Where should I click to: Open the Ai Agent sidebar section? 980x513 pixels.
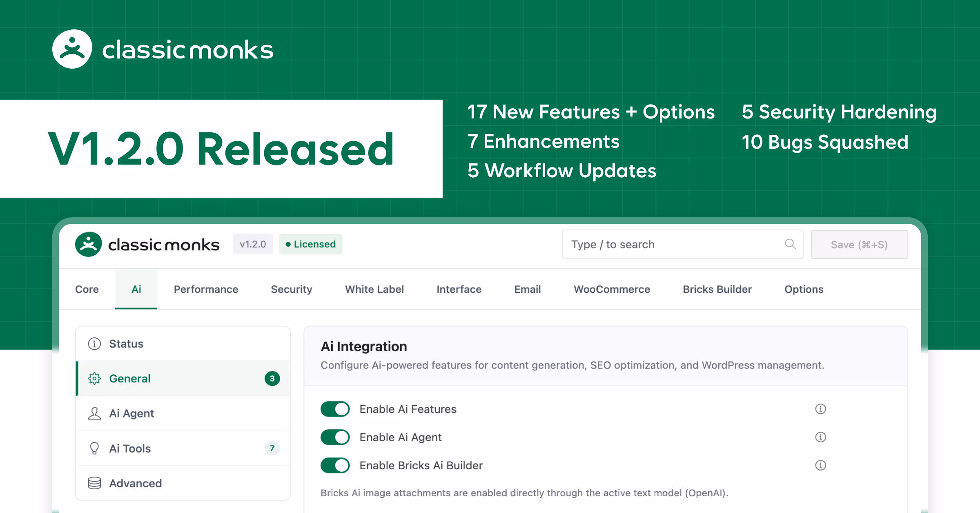[183, 413]
